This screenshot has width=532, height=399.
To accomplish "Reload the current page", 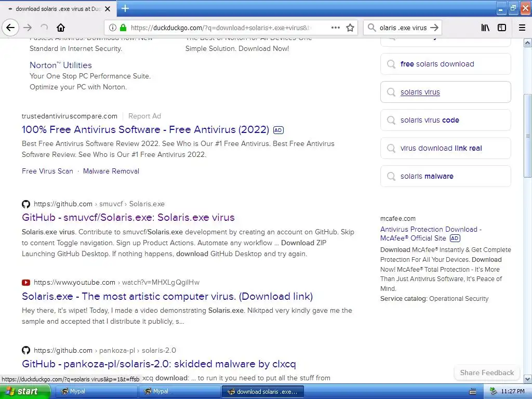I will (x=44, y=28).
